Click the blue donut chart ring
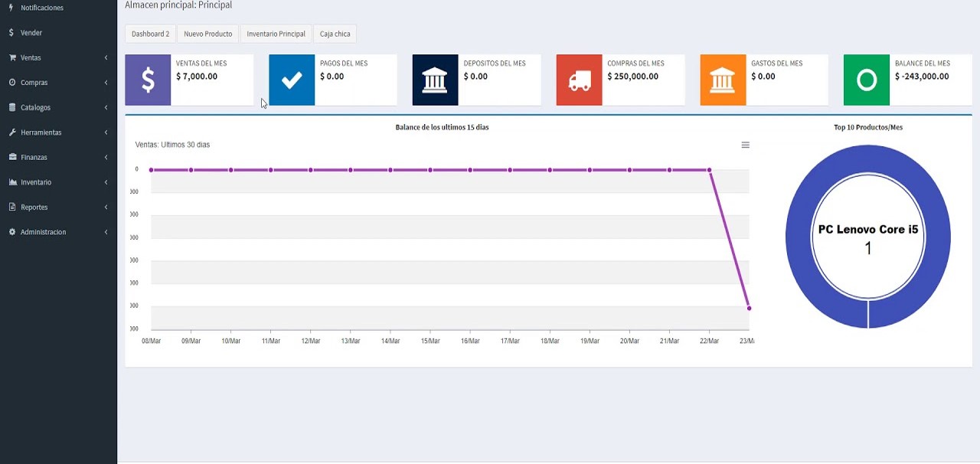This screenshot has height=464, width=980. coord(799,237)
